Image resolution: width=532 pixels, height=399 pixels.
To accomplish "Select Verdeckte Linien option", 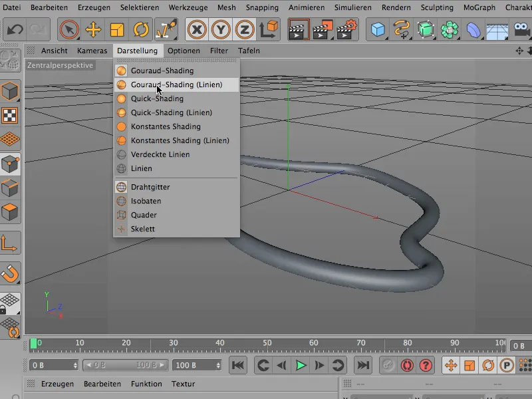I will [176, 154].
